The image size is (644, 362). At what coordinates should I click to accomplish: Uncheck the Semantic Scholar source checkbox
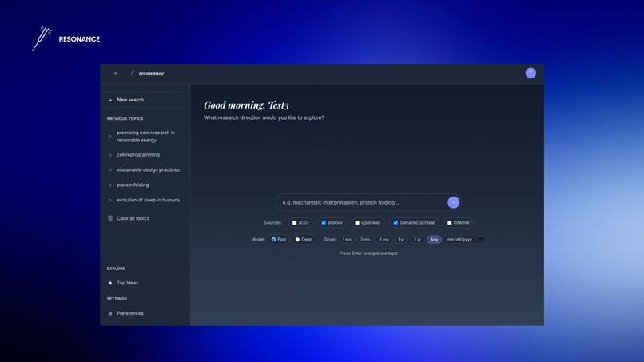click(x=396, y=223)
